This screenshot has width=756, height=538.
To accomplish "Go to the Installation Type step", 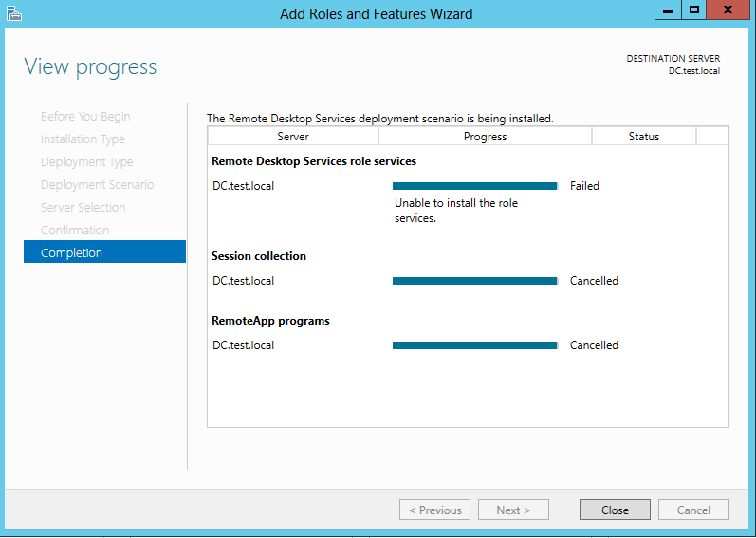I will (x=83, y=139).
